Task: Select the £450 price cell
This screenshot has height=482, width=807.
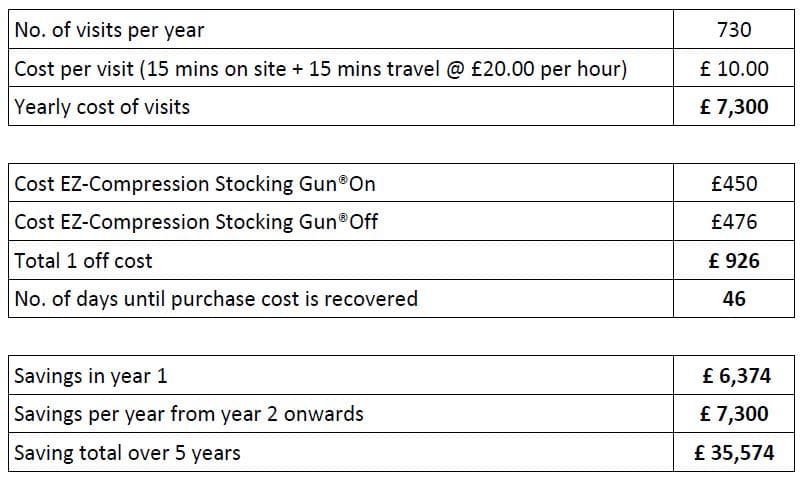Action: point(734,184)
